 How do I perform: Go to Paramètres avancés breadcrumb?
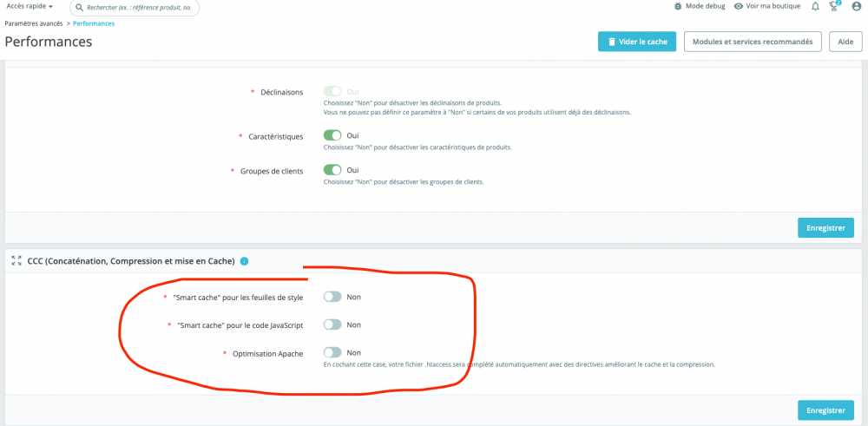point(35,23)
